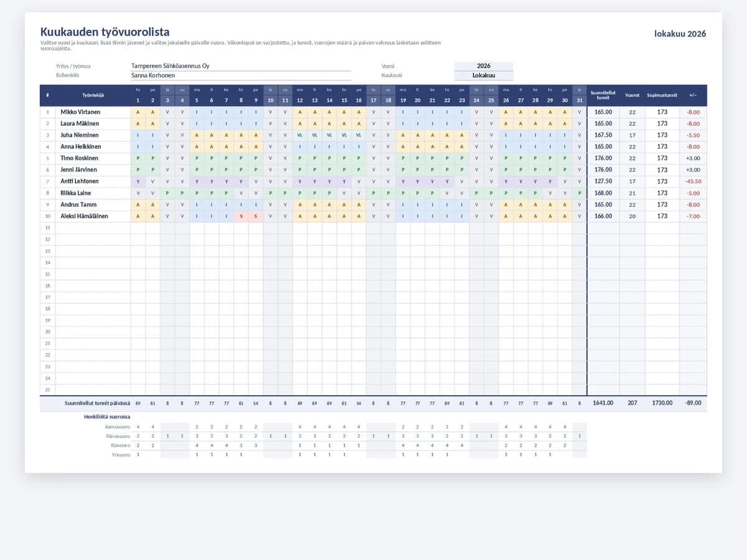Select employee name "Jenni Järvinen"
747x560 pixels.
pyautogui.click(x=79, y=170)
